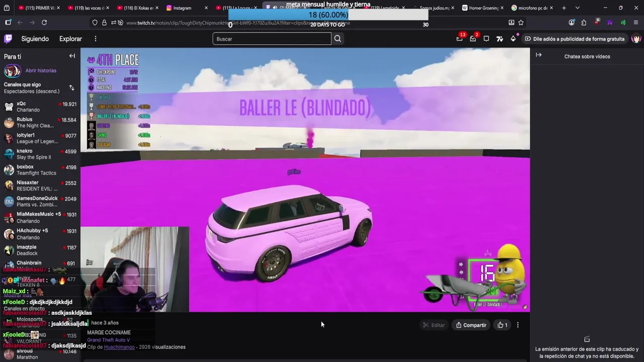This screenshot has height=362, width=644.
Task: Click Abrir historias link
Action: (41, 71)
